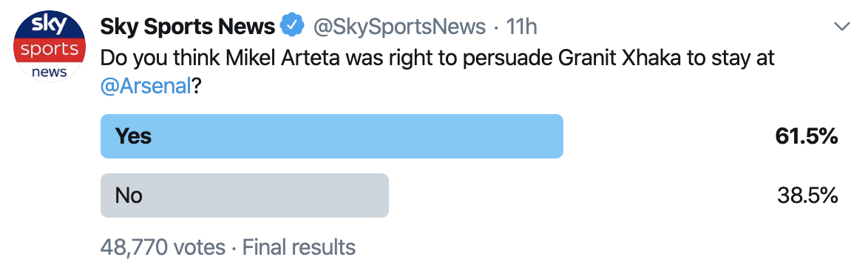Open the tweet via the 11h timestamp
The height and width of the screenshot is (274, 868).
coord(521,27)
